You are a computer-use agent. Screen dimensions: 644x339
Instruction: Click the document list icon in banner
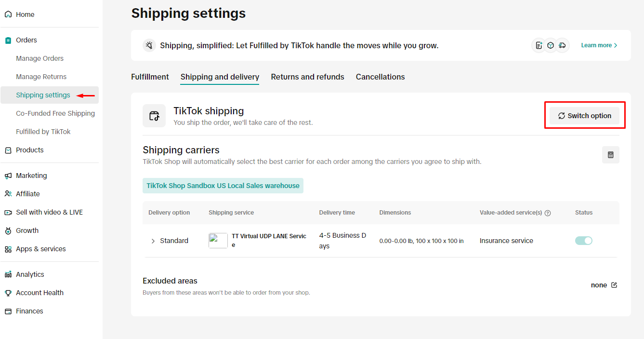point(539,45)
